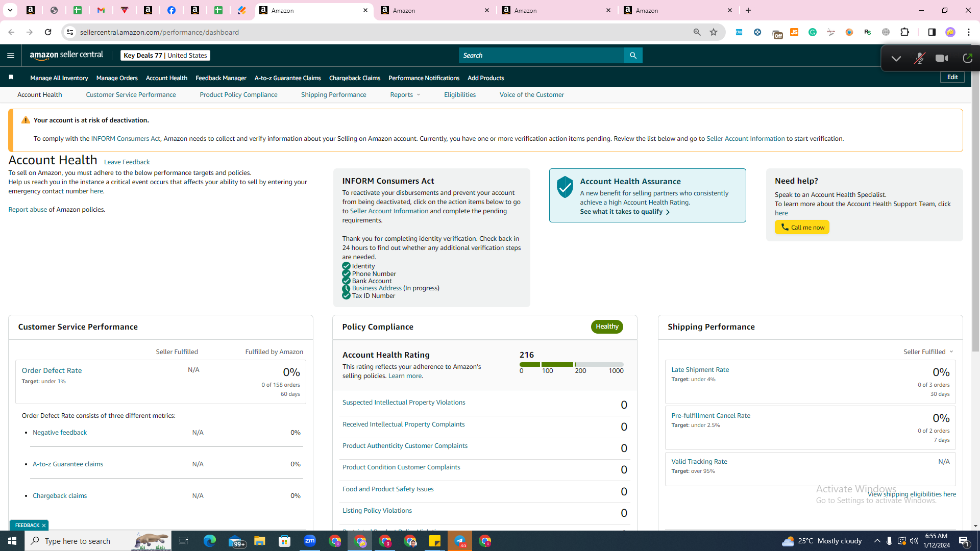Click the Edit button in the navigation bar
The image size is (980, 551).
[952, 77]
